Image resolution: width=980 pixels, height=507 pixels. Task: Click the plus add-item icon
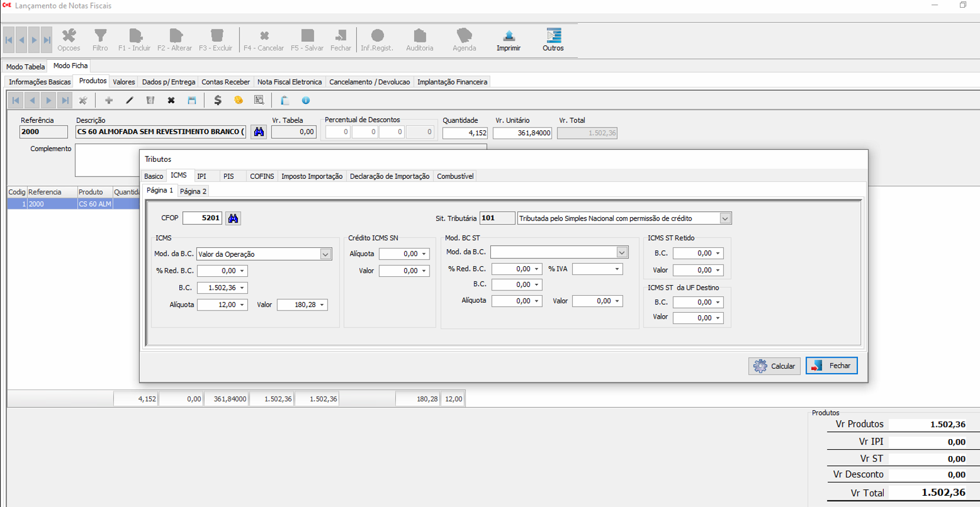(109, 100)
